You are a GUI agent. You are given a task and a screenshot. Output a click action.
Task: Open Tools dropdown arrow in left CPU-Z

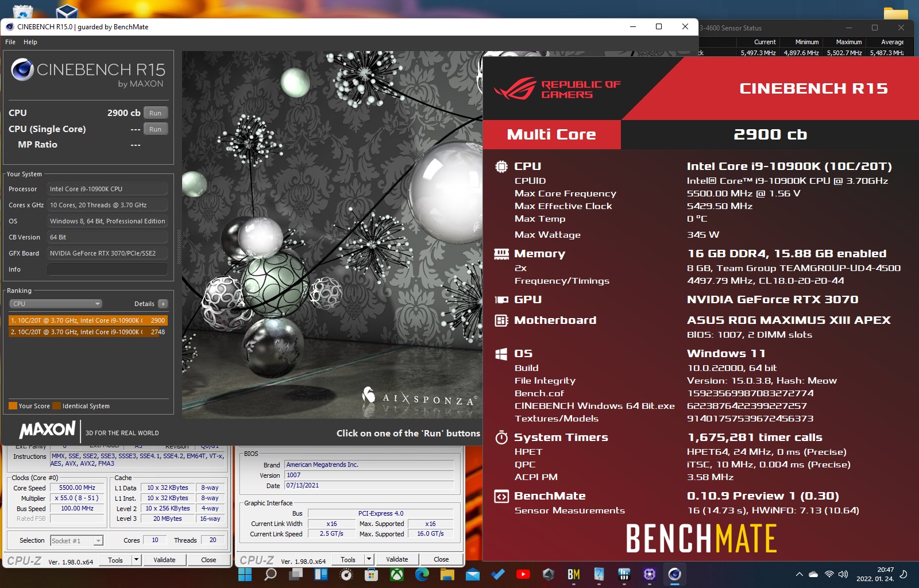click(136, 560)
